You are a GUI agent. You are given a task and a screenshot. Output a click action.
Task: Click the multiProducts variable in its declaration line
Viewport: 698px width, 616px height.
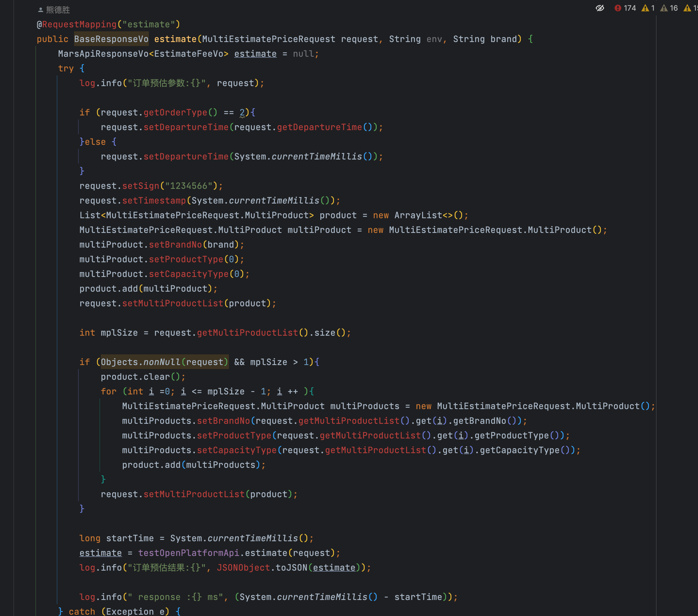pos(365,406)
